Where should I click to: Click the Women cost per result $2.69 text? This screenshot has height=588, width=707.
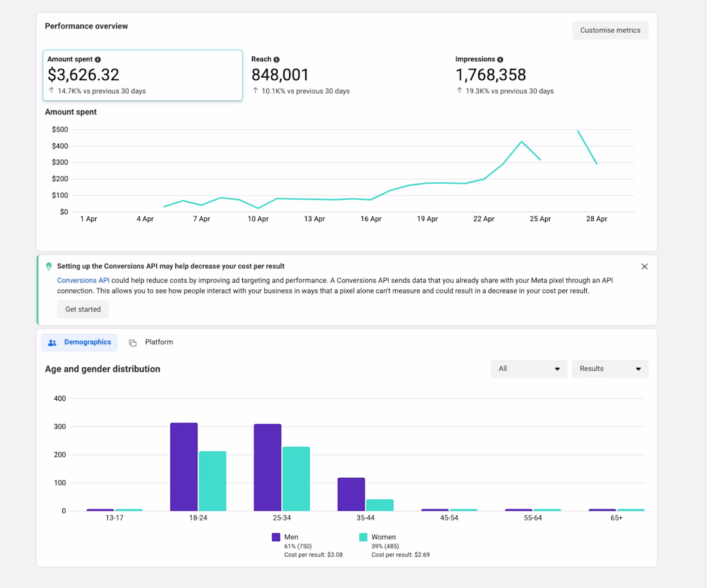pyautogui.click(x=400, y=555)
